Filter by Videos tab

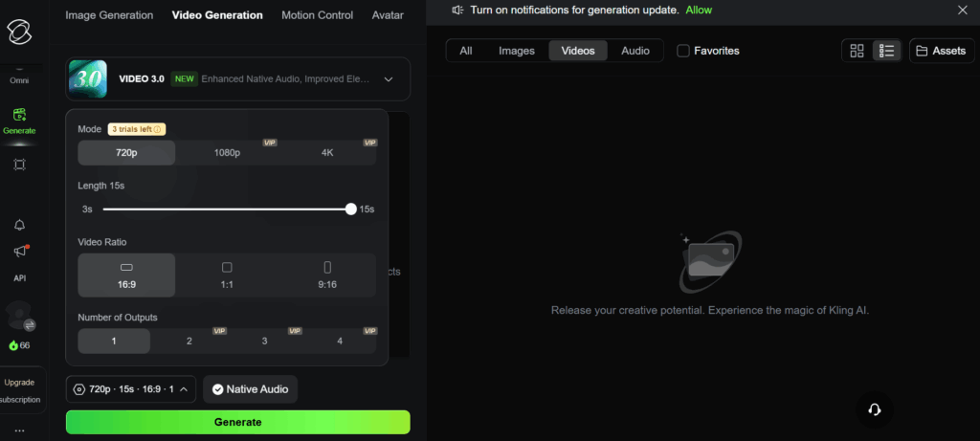click(578, 51)
